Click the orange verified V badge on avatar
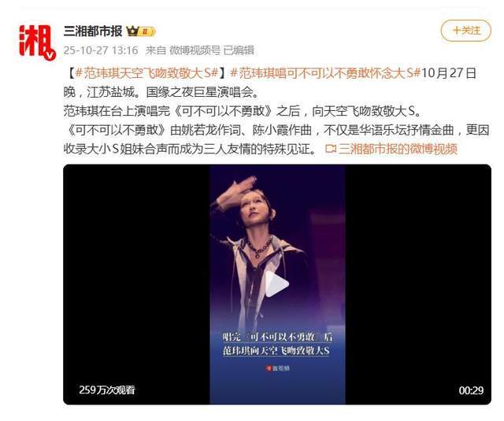 50,55
